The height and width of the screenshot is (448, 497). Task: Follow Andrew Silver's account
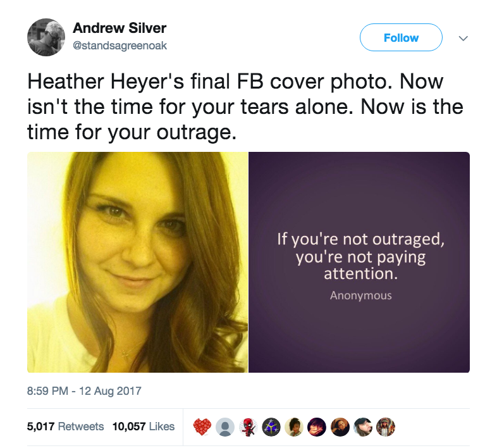(401, 37)
